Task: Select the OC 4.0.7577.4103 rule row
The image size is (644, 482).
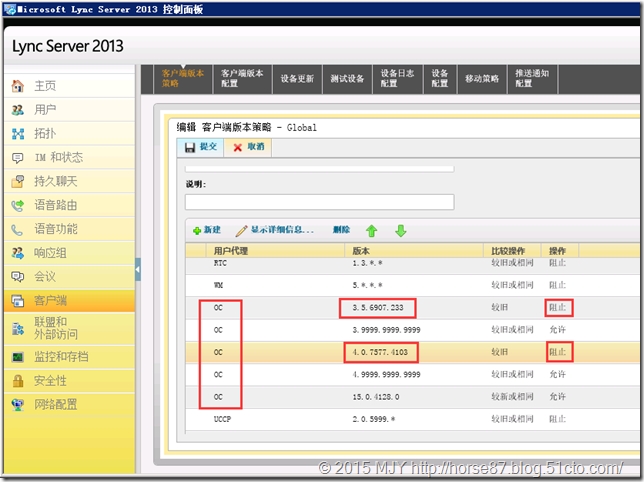Action: tap(412, 352)
